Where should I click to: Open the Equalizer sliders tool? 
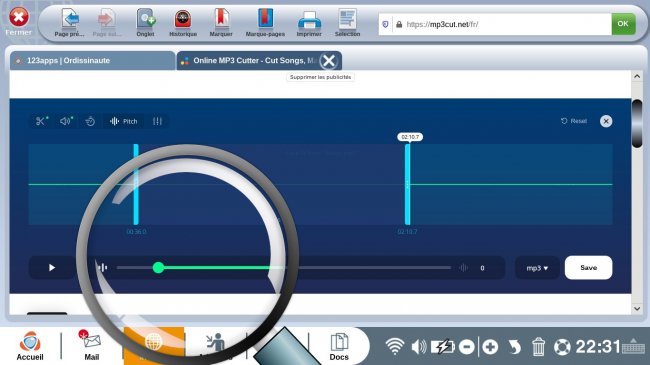157,121
